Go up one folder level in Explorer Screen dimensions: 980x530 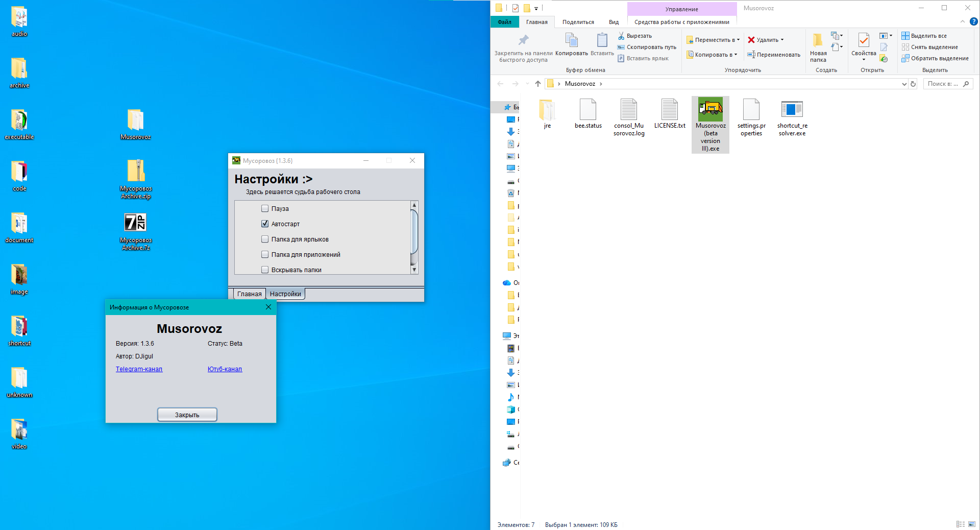pos(538,84)
